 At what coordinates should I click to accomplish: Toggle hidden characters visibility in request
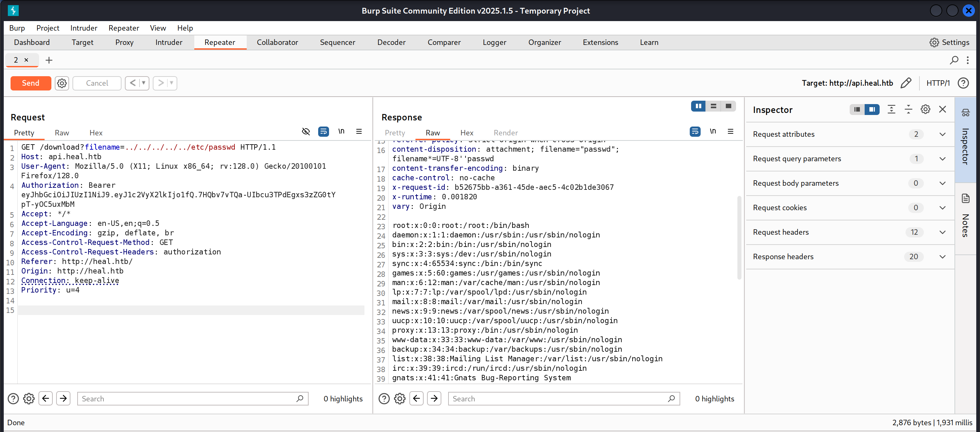coord(306,132)
